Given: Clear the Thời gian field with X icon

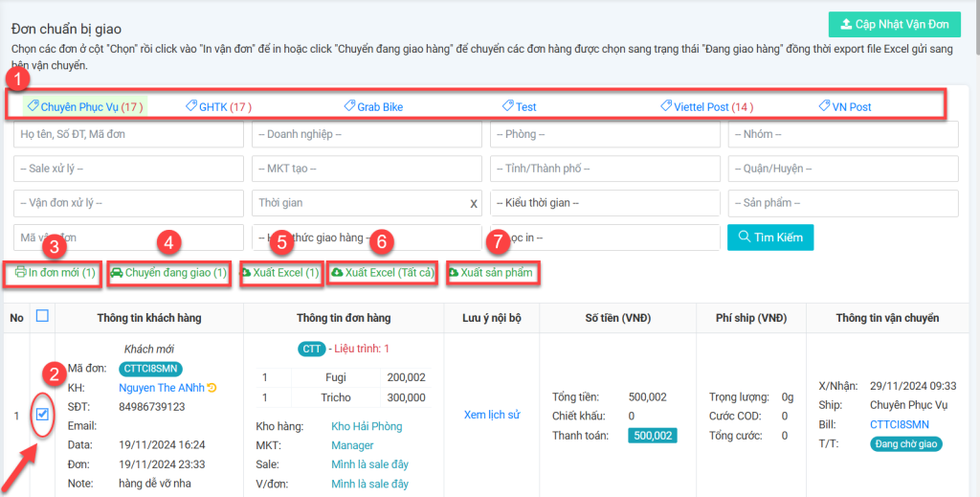Looking at the screenshot, I should pyautogui.click(x=473, y=203).
